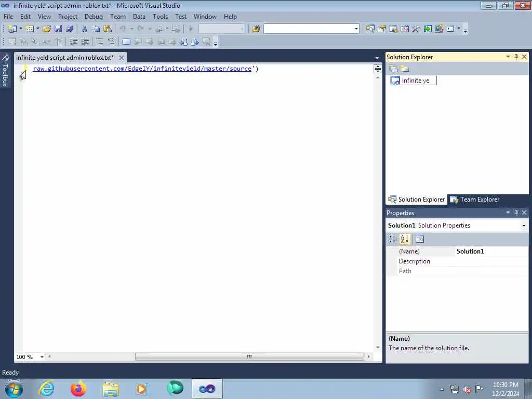This screenshot has height=399, width=532.
Task: Open Solution Explorer via its toolbar icon
Action: point(370,29)
